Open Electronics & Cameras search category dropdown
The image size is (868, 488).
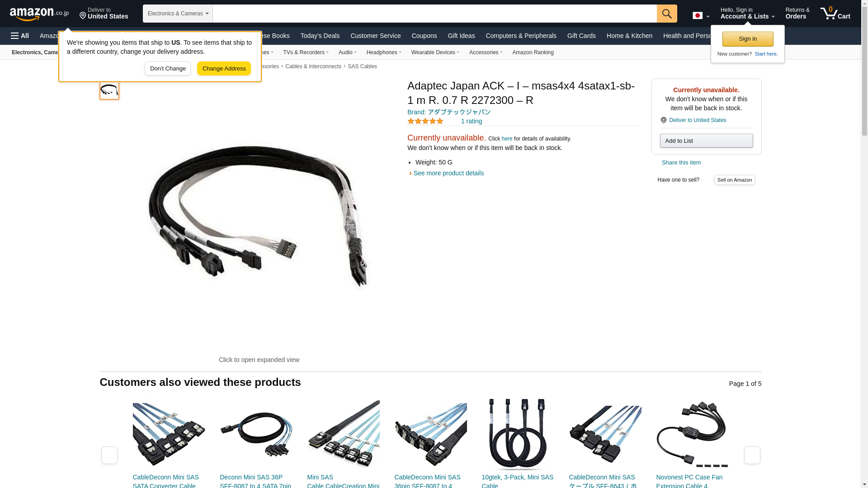[x=178, y=14]
